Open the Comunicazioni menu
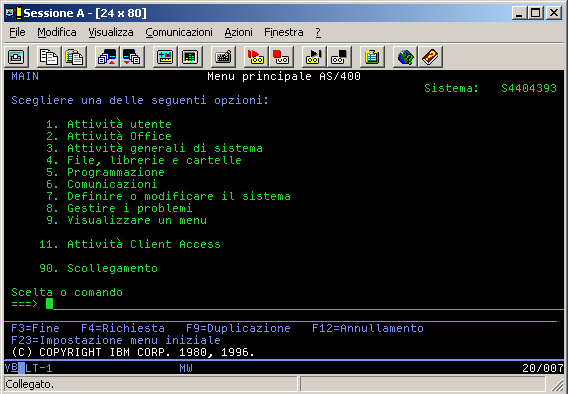568x394 pixels. (x=179, y=32)
